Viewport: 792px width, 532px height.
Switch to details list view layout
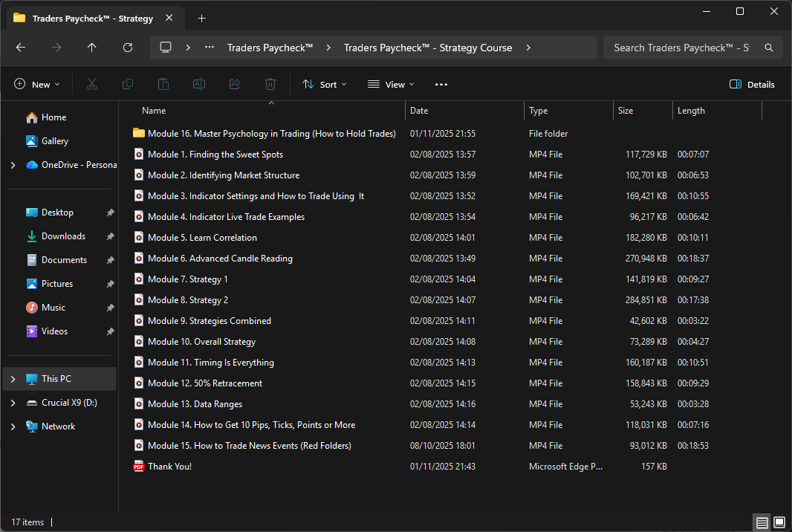[x=762, y=522]
